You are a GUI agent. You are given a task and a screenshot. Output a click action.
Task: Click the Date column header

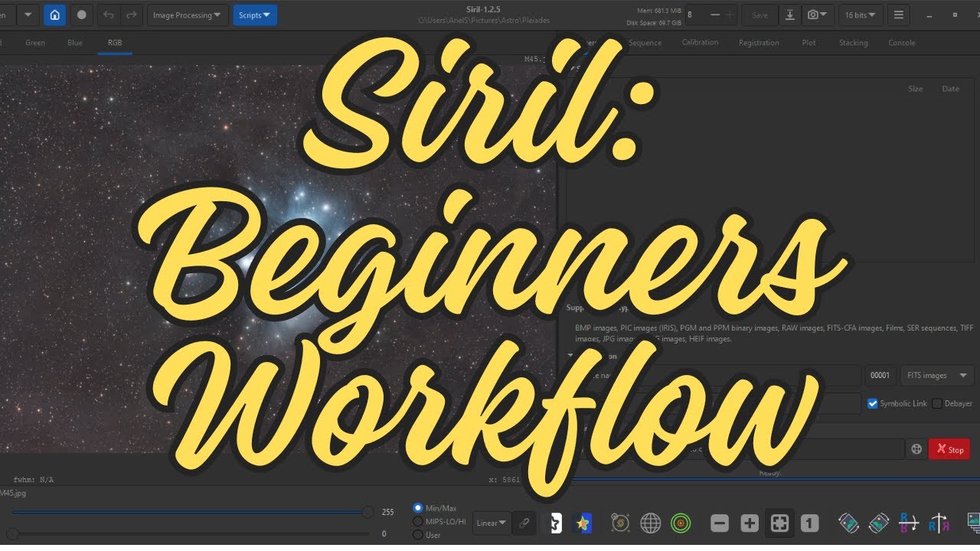[x=950, y=89]
